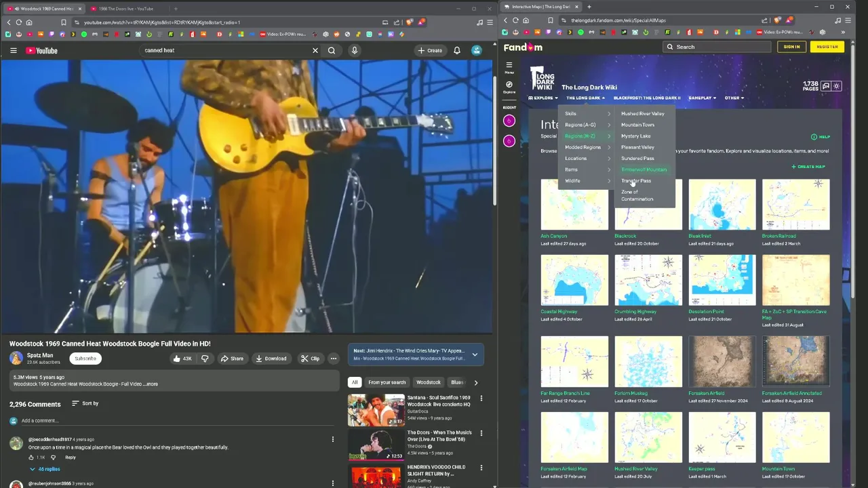The width and height of the screenshot is (868, 488).
Task: Select the Woodstock filter chip
Action: (x=429, y=382)
